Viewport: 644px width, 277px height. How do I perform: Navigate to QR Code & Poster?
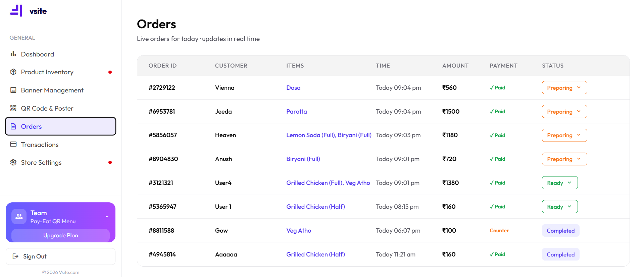[x=60, y=108]
